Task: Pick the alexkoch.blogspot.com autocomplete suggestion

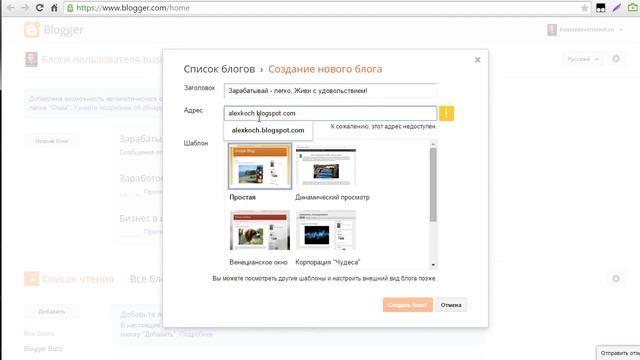Action: (268, 130)
